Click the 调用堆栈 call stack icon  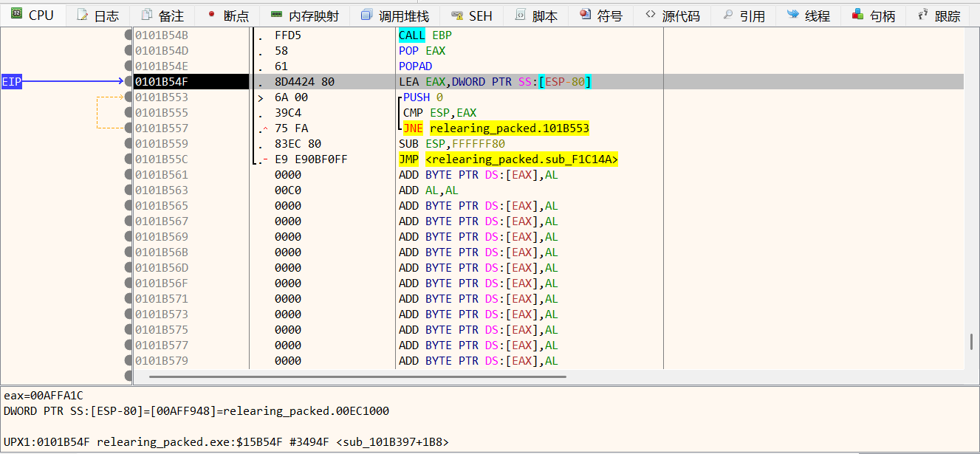click(x=366, y=15)
